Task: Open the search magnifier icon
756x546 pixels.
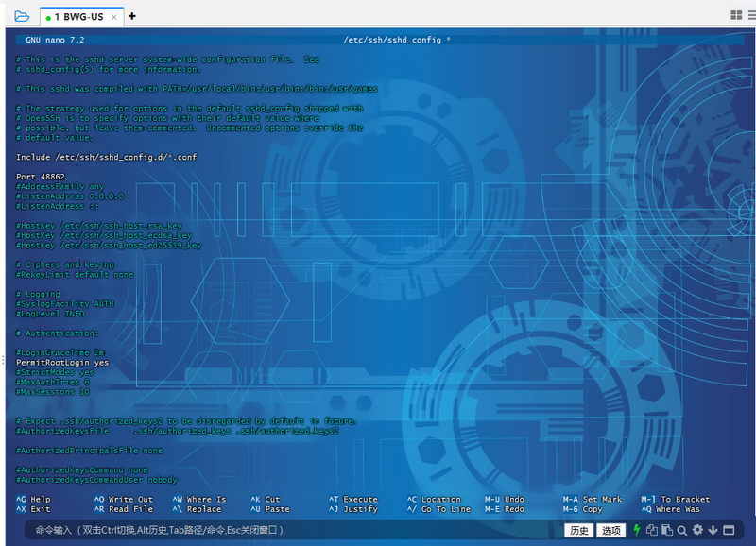Action: coord(682,530)
